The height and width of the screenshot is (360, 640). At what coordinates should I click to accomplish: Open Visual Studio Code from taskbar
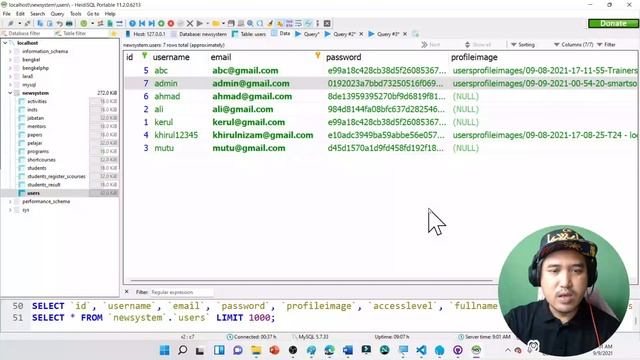[422, 350]
